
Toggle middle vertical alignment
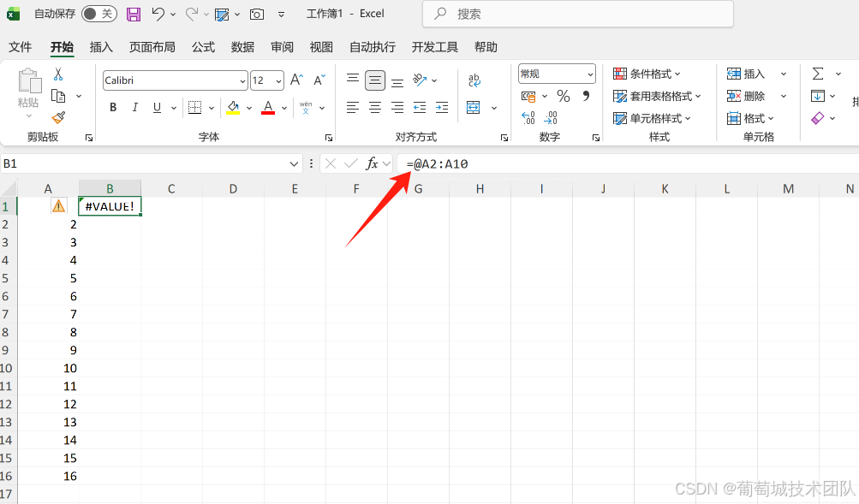click(x=375, y=80)
